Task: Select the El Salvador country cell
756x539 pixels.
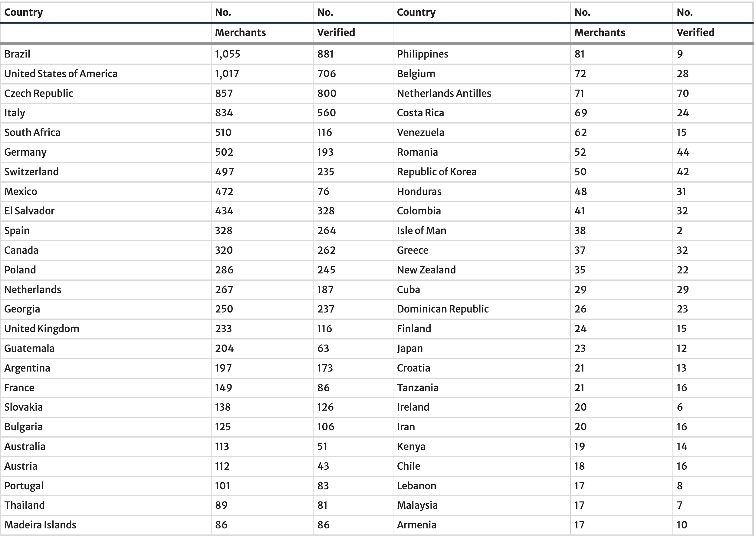Action: pos(29,211)
